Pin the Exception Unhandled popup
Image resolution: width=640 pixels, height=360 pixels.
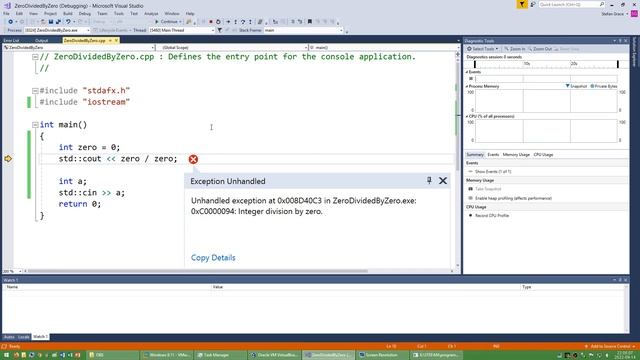[x=429, y=180]
